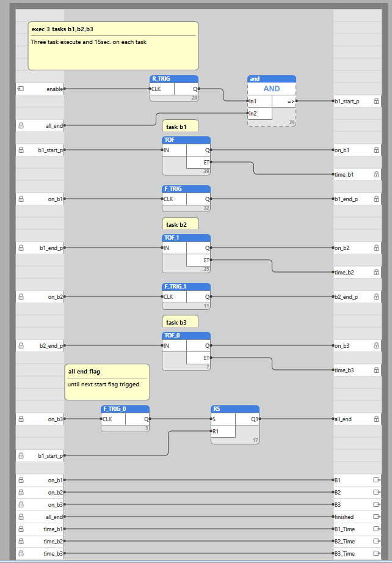392x563 pixels.
Task: Click the ET pin of the TOF_0 block
Action: coord(206,358)
